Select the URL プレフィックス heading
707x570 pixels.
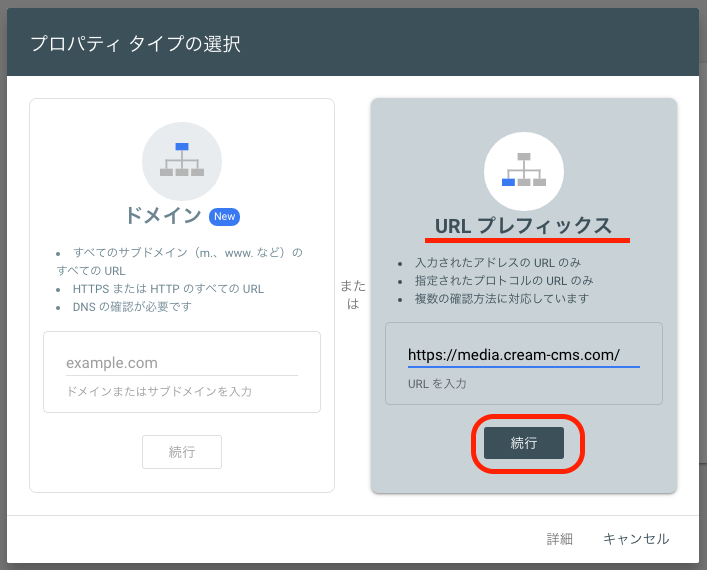point(523,225)
